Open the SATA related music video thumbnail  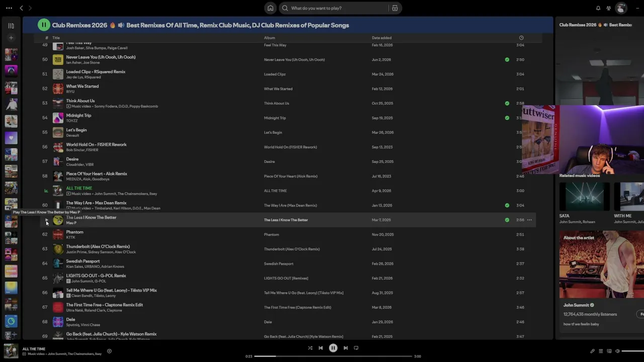click(x=584, y=197)
